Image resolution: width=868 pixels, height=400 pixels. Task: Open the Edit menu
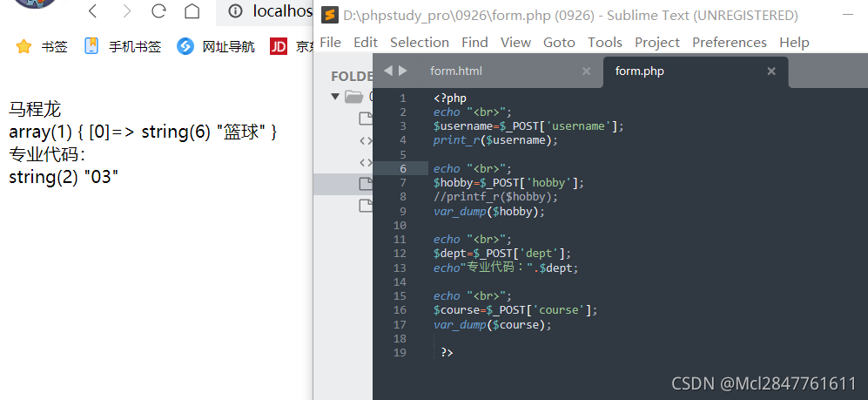pos(366,43)
